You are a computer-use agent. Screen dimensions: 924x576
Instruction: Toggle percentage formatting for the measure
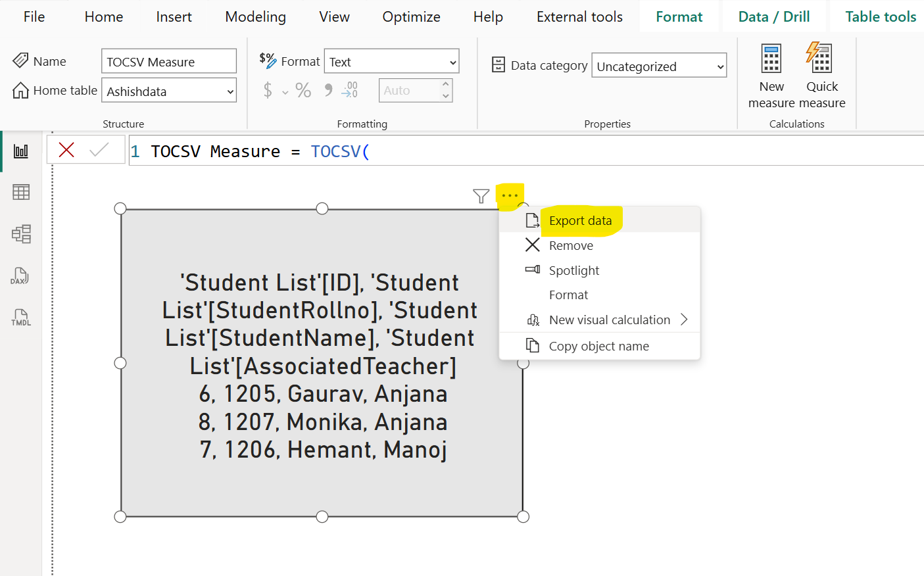[x=303, y=89]
